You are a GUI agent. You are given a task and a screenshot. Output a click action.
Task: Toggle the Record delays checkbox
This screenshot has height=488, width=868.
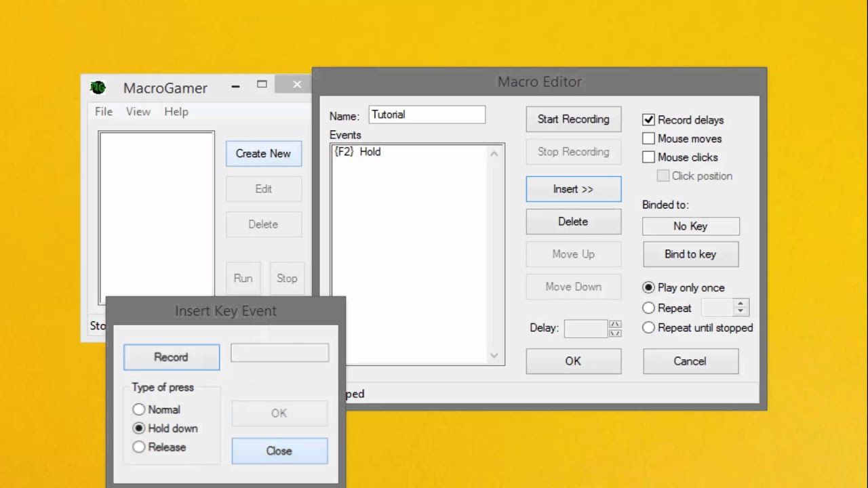[649, 120]
